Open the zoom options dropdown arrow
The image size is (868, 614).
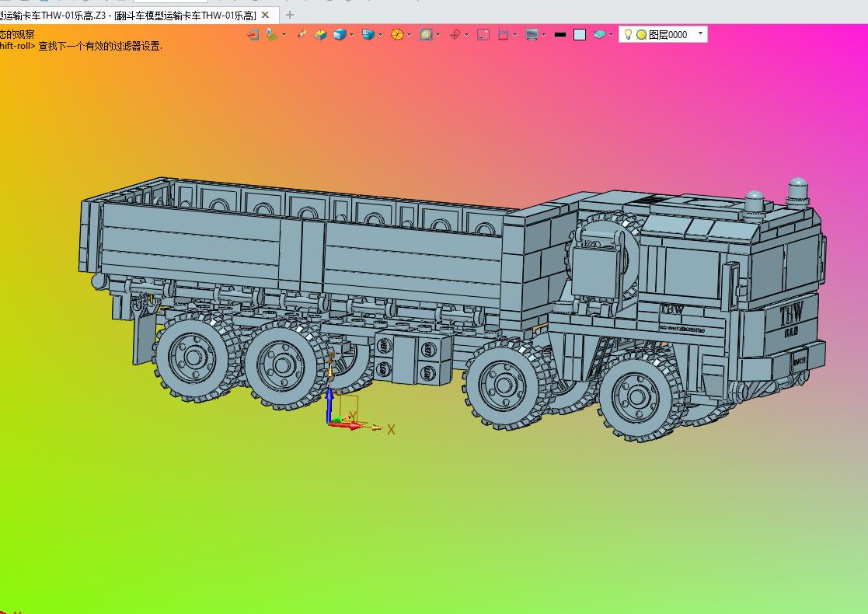[x=437, y=35]
